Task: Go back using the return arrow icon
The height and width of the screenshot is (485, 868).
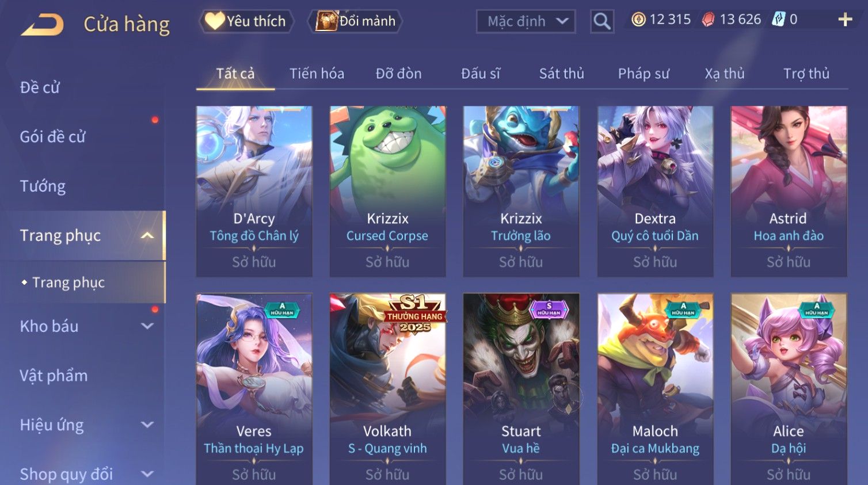Action: 42,25
